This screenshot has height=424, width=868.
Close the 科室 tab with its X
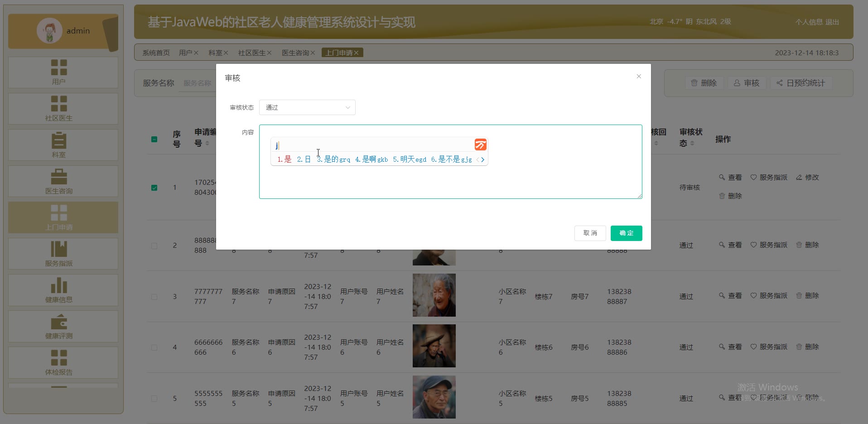[x=226, y=53]
